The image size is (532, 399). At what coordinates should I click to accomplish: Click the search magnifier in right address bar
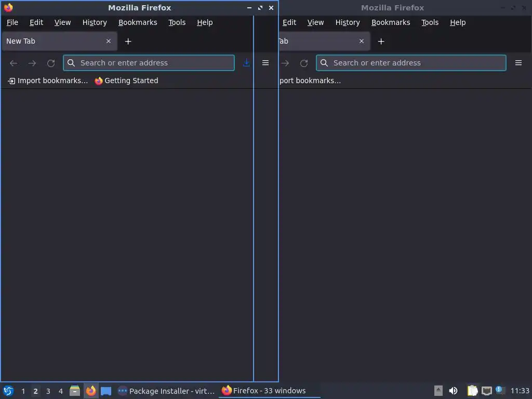[324, 63]
